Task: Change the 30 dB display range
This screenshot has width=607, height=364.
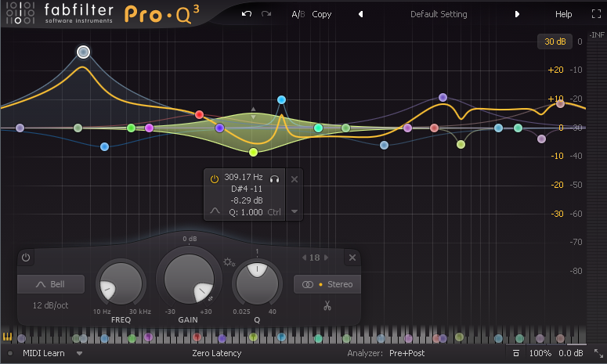Action: point(555,41)
